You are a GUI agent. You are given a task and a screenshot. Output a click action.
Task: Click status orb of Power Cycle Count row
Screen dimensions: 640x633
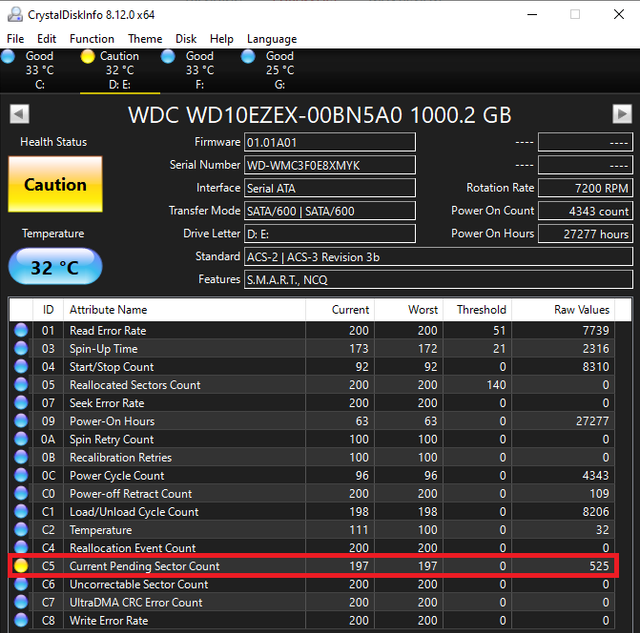coord(21,475)
